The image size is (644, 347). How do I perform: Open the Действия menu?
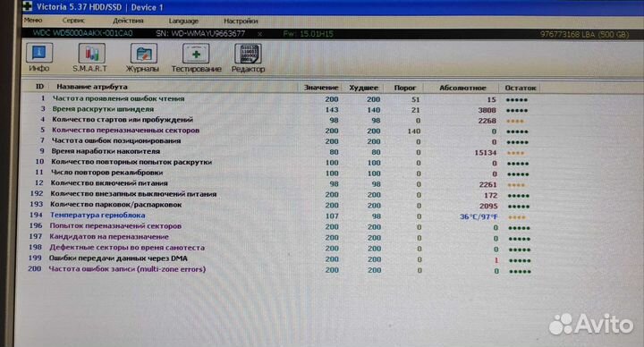(128, 21)
